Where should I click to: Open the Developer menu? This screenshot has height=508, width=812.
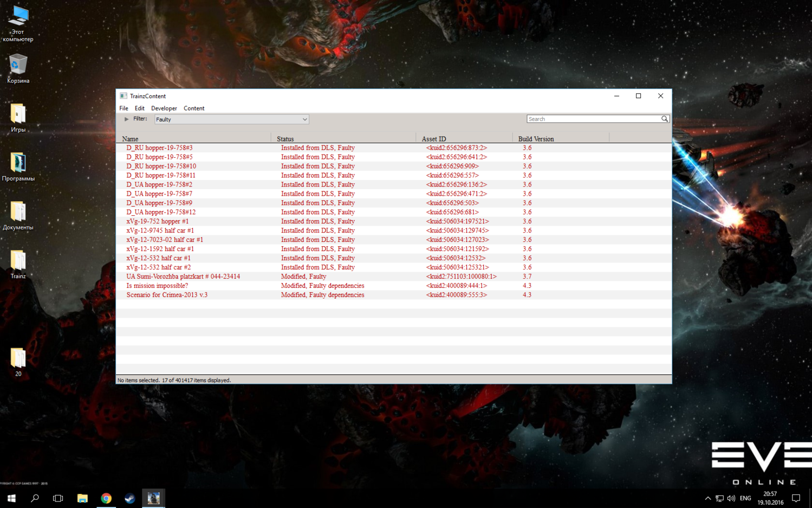click(164, 108)
